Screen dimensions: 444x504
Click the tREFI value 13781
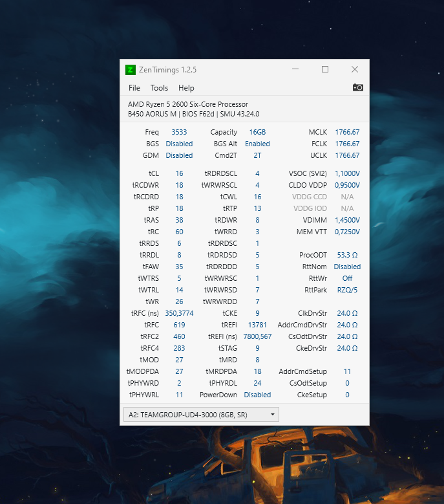pyautogui.click(x=257, y=325)
